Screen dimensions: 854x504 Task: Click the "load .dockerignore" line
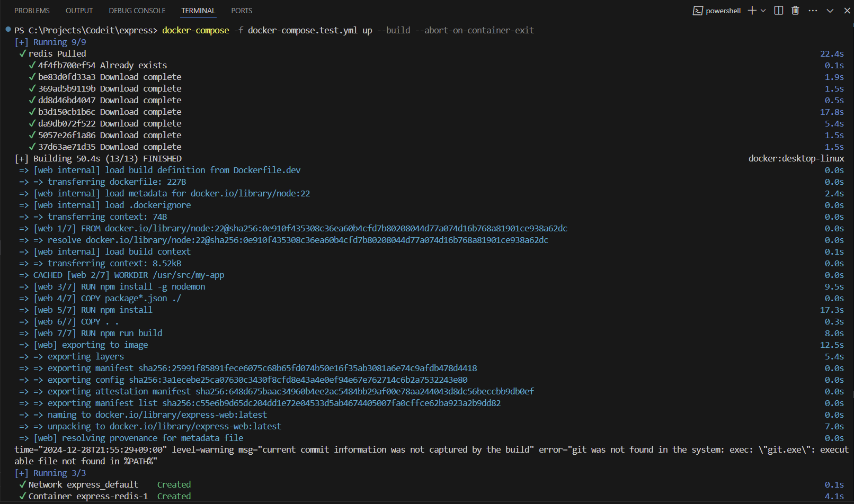[x=105, y=205]
